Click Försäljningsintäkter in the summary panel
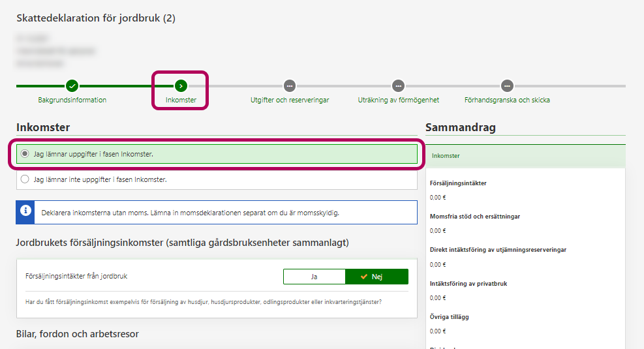The height and width of the screenshot is (349, 644). (458, 183)
